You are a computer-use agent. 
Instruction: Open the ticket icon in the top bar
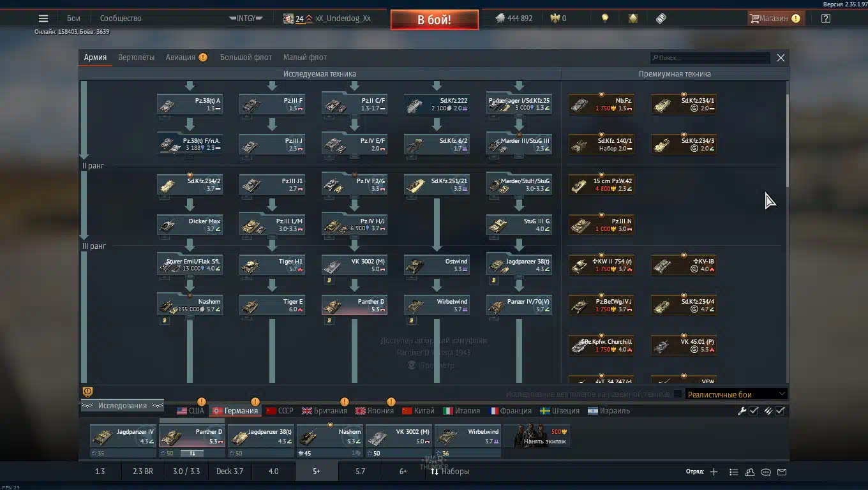pyautogui.click(x=661, y=19)
